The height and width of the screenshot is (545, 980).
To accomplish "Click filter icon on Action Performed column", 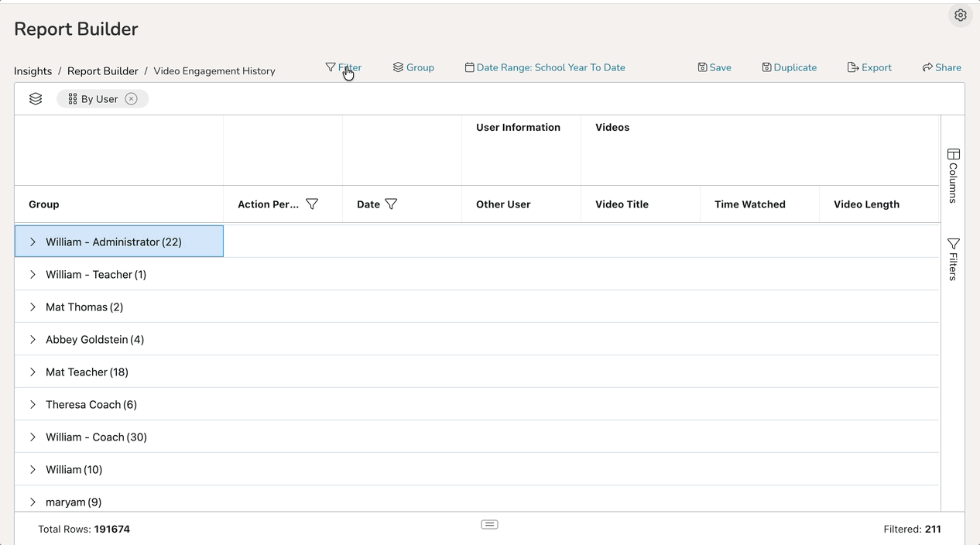I will [312, 204].
